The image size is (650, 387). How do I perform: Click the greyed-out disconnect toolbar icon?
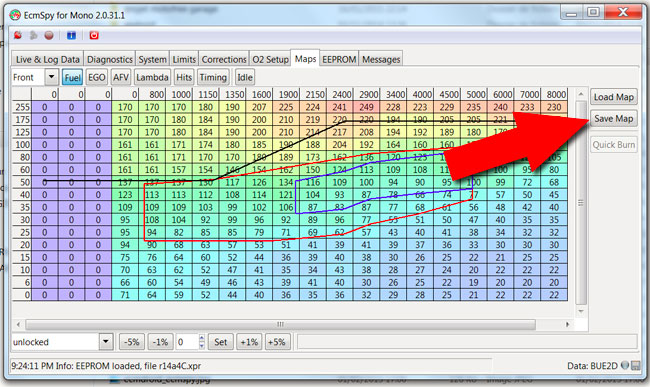tap(34, 36)
